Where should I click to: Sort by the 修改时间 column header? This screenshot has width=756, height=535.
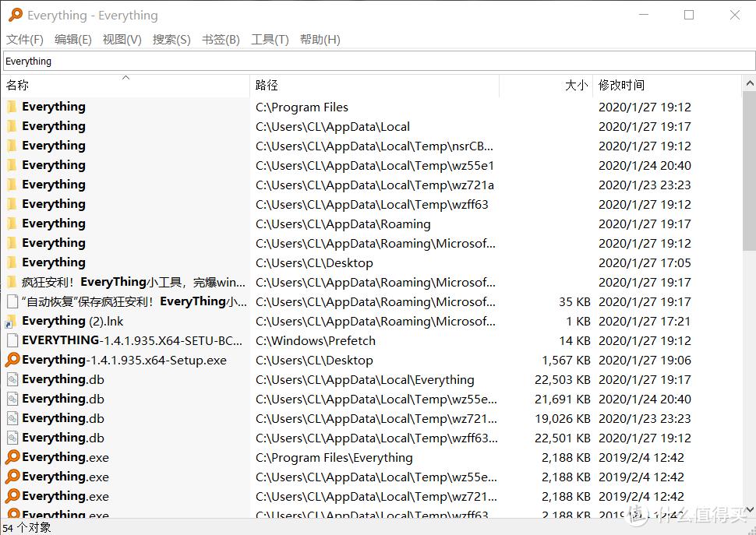click(x=667, y=85)
